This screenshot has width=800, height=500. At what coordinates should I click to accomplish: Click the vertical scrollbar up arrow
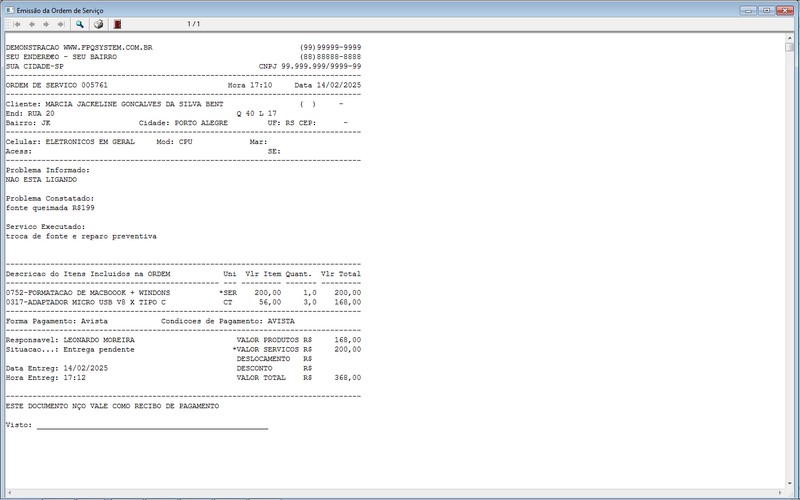[791, 37]
